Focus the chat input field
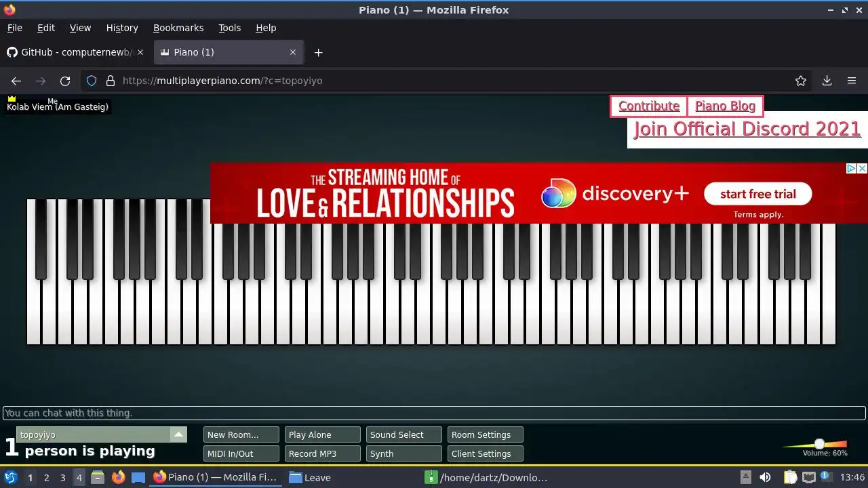 tap(434, 413)
